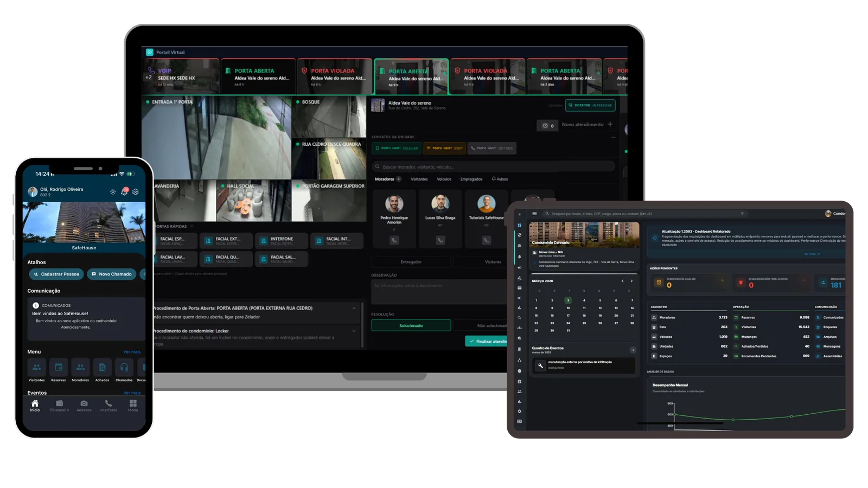The height and width of the screenshot is (488, 868).
Task: Open Visitantes menu icon on phone
Action: click(36, 367)
